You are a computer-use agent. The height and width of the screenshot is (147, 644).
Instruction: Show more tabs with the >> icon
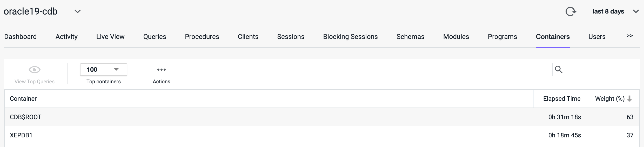[x=629, y=36]
